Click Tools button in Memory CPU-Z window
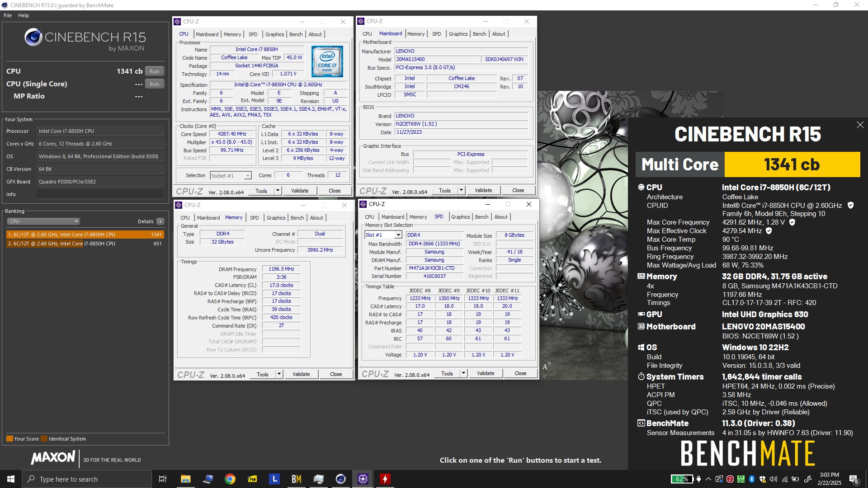The image size is (868, 488). click(x=263, y=374)
